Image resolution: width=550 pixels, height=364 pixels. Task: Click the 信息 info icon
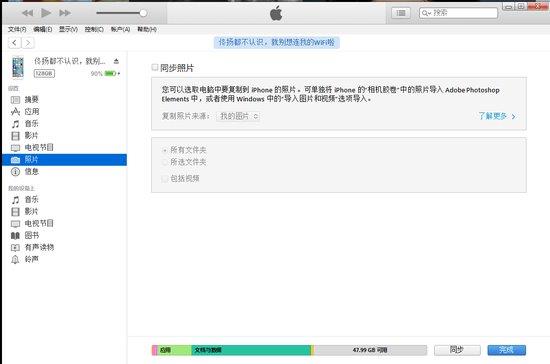point(15,172)
